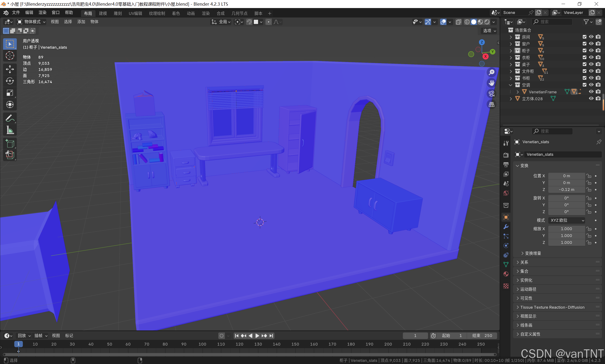This screenshot has height=364, width=605.
Task: Open the 编辑 menu
Action: (29, 13)
